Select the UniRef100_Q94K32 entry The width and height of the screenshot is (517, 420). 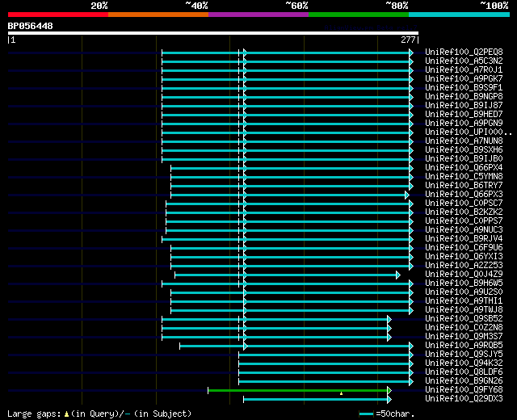pos(464,363)
